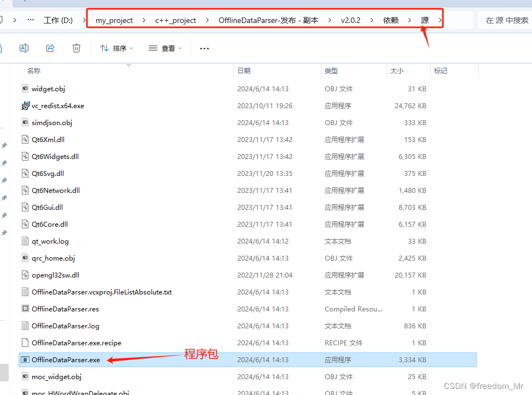
Task: Expand chevron after my_project breadcrumb
Action: tap(144, 20)
